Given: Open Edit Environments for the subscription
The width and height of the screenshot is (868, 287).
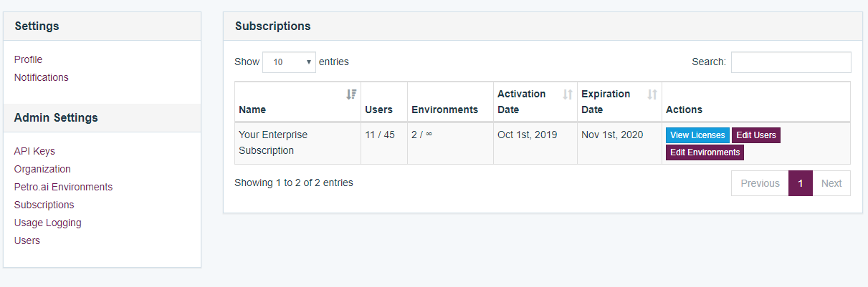Looking at the screenshot, I should [x=705, y=152].
